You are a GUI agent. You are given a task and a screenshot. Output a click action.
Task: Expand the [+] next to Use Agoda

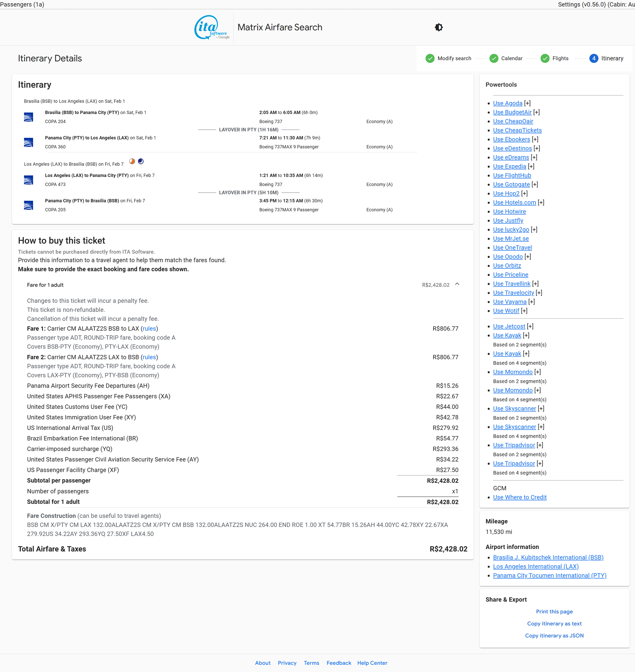pos(527,103)
